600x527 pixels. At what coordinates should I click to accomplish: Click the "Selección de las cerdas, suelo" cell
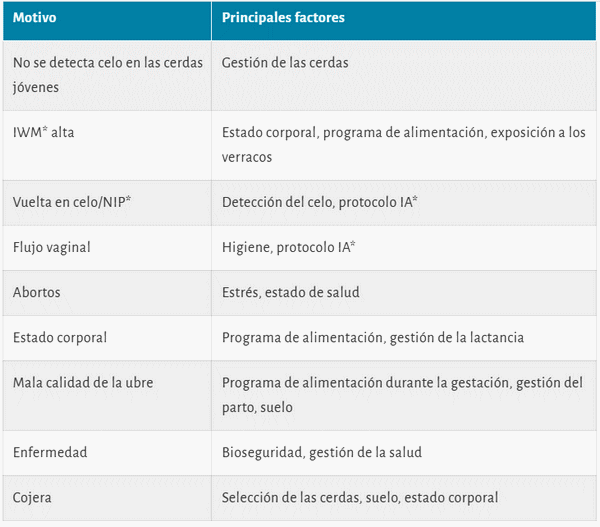coord(360,497)
